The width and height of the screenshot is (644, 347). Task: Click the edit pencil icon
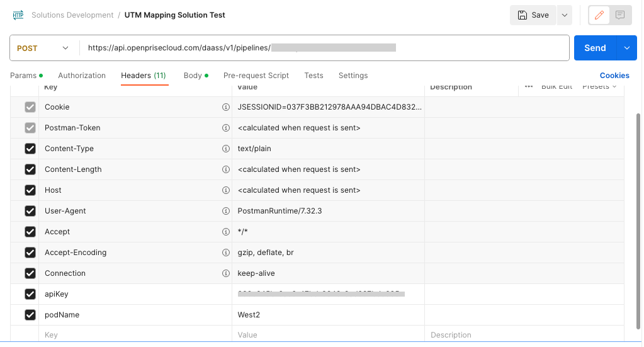(x=599, y=15)
